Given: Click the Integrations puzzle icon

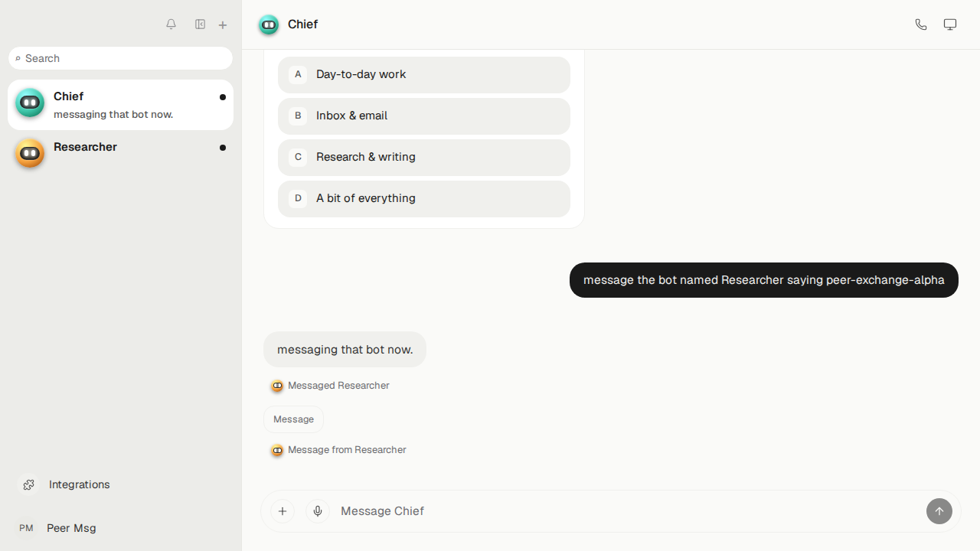Looking at the screenshot, I should click(x=28, y=484).
